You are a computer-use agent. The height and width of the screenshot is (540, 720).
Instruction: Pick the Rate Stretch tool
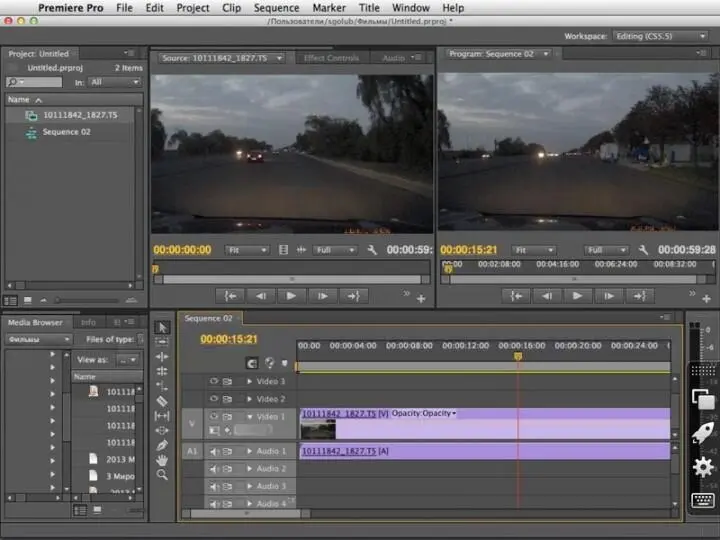tap(162, 386)
